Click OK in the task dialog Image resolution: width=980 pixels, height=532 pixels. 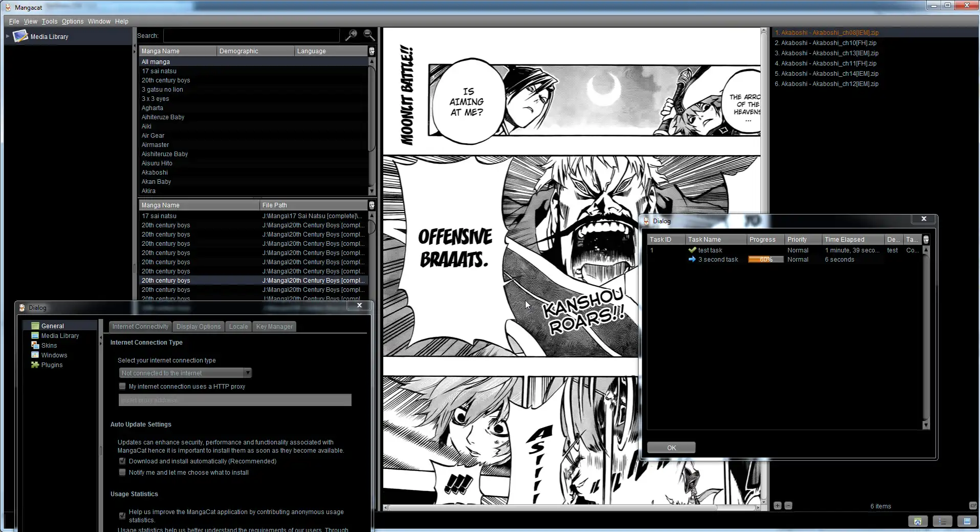tap(671, 448)
